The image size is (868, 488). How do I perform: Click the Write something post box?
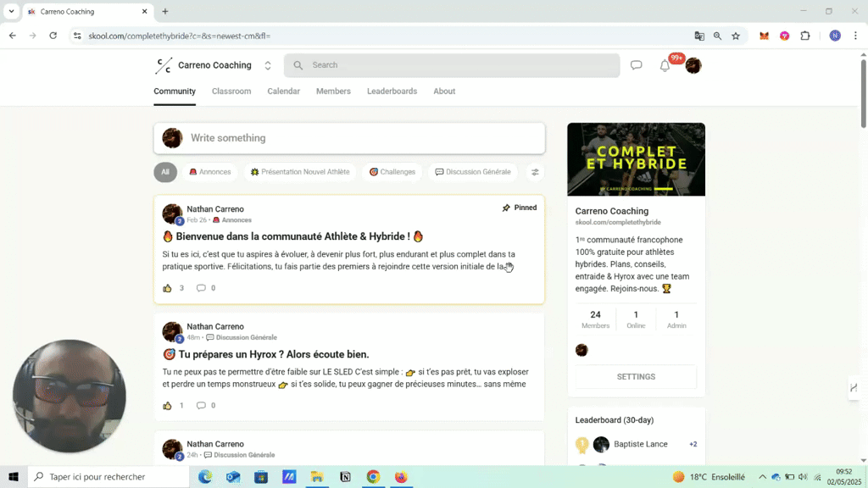click(349, 138)
